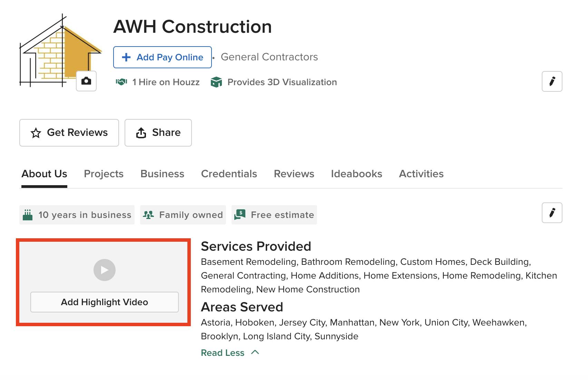
Task: Click the play icon in highlight video placeholder
Action: [x=105, y=270]
